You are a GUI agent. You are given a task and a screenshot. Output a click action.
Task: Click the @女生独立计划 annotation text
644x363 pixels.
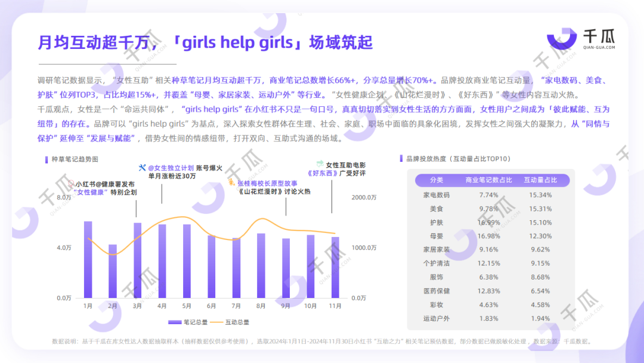[171, 168]
